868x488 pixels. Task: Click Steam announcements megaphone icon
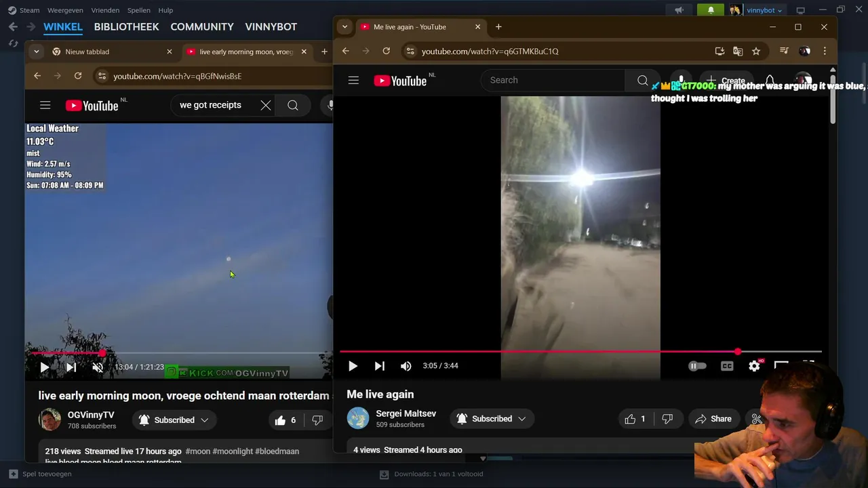679,10
